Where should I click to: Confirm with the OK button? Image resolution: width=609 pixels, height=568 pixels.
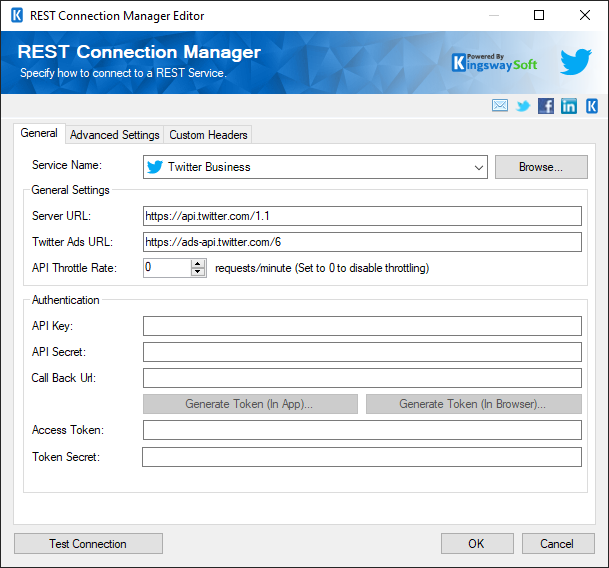point(477,544)
